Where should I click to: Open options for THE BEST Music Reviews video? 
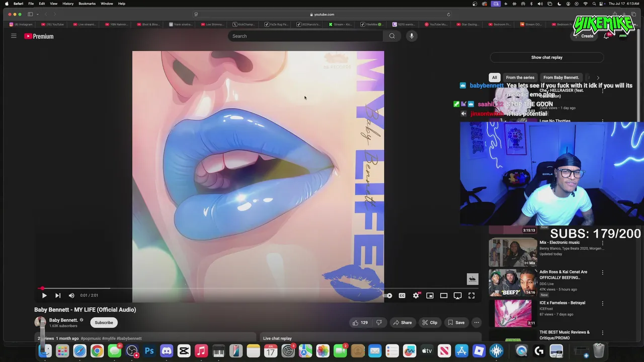click(x=602, y=333)
